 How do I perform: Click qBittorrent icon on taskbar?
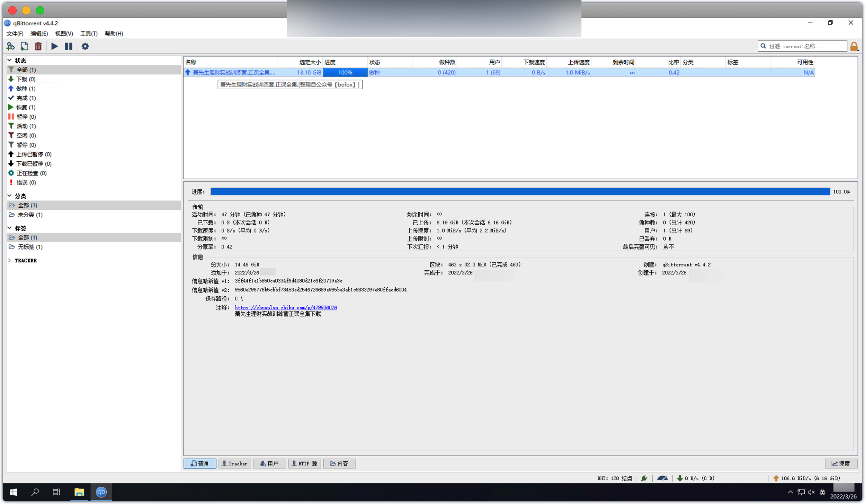coord(101,492)
